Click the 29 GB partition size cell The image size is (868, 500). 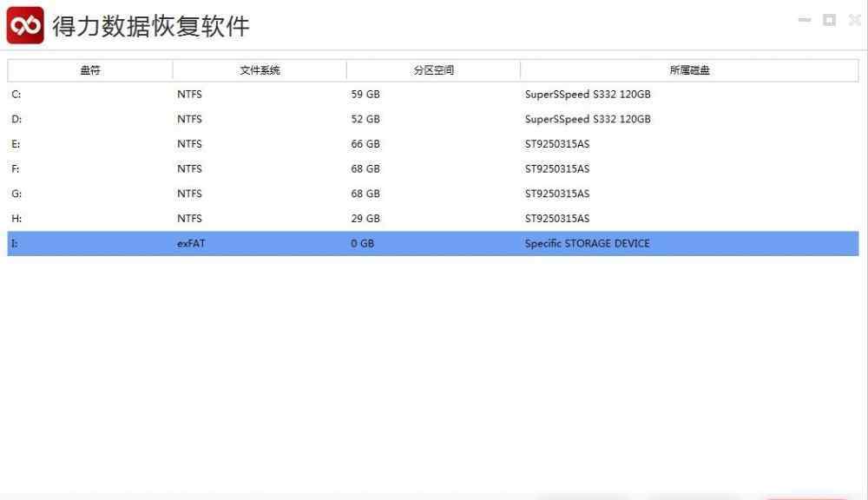365,219
